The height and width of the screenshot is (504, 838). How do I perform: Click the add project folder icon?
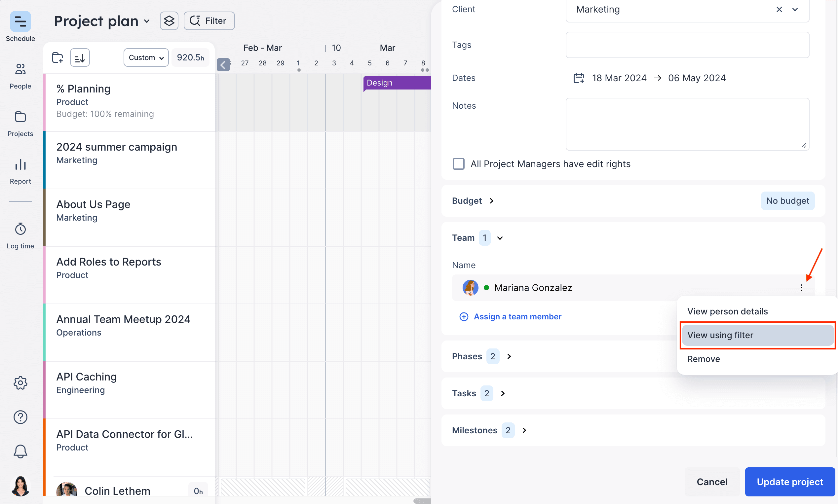pos(57,57)
